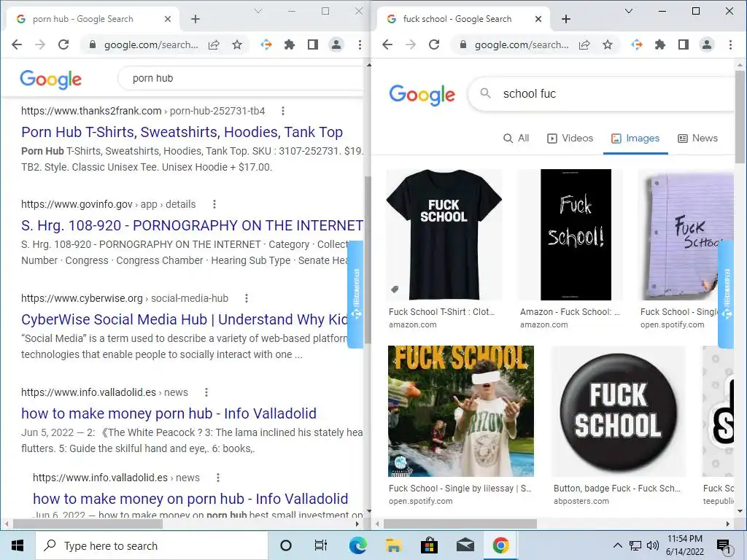The width and height of the screenshot is (747, 560).
Task: Share the page in the right Chrome window
Action: 584,44
